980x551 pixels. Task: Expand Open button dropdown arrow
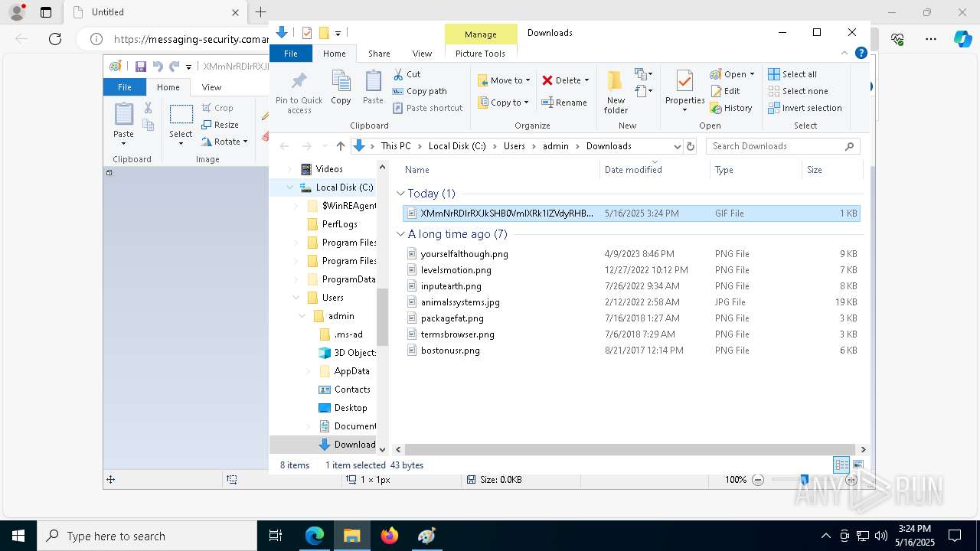(752, 74)
